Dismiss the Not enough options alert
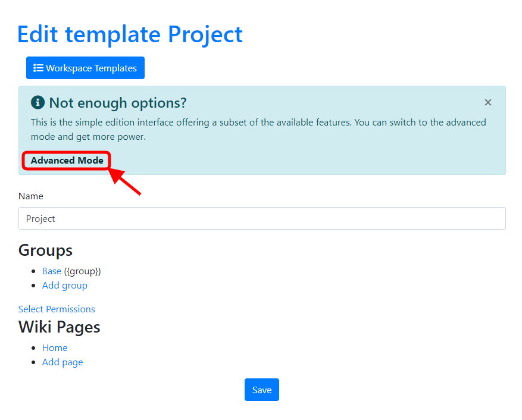Viewport: 522px width, 420px height. (487, 102)
